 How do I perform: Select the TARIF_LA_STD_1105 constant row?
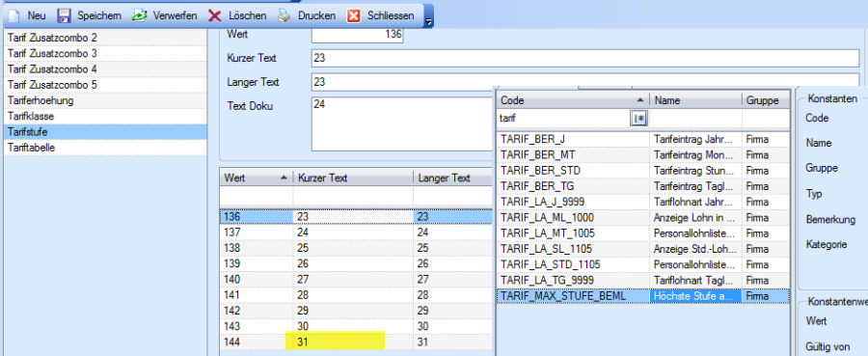point(642,264)
